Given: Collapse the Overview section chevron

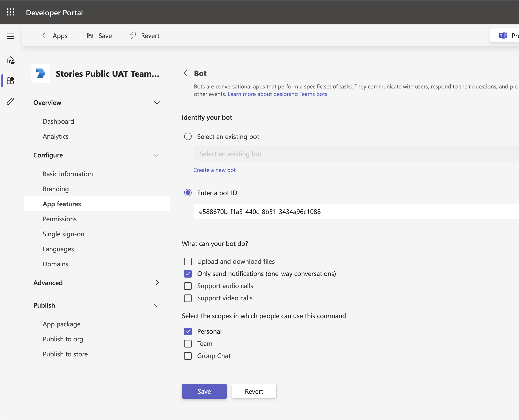Looking at the screenshot, I should 157,103.
